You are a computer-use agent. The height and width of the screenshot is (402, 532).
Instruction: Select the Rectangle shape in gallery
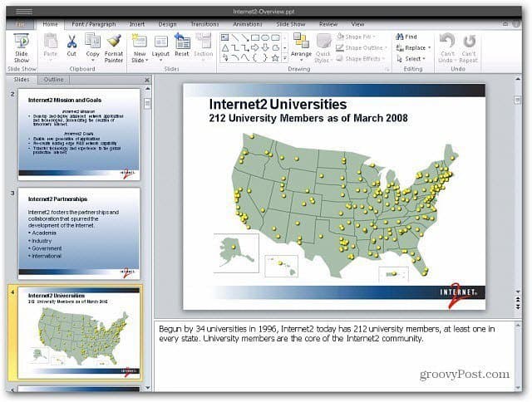255,37
